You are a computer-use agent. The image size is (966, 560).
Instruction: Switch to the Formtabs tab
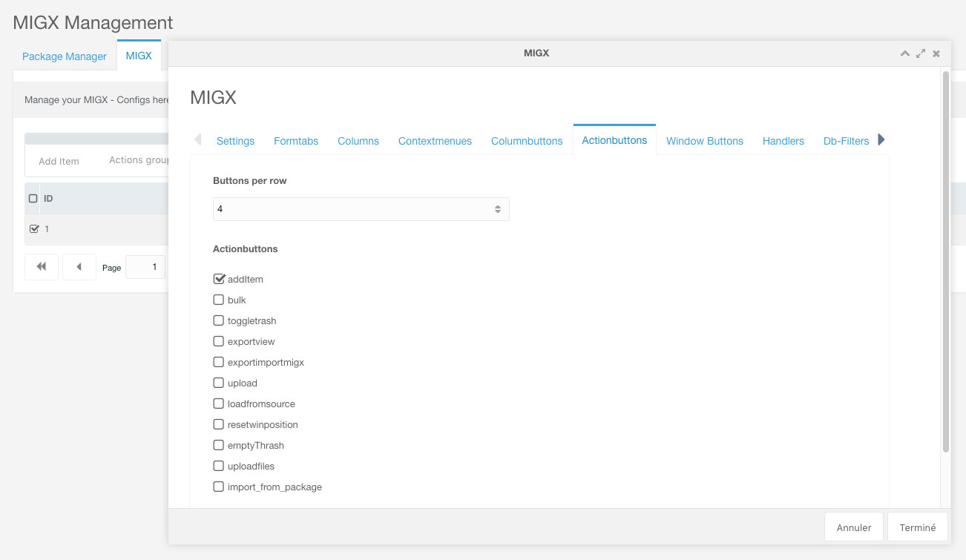pos(296,141)
